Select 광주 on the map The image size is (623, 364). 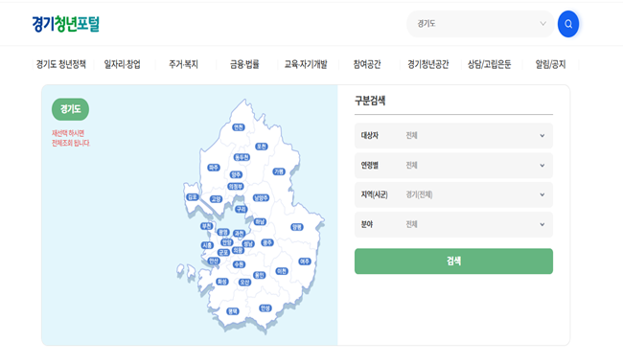267,242
